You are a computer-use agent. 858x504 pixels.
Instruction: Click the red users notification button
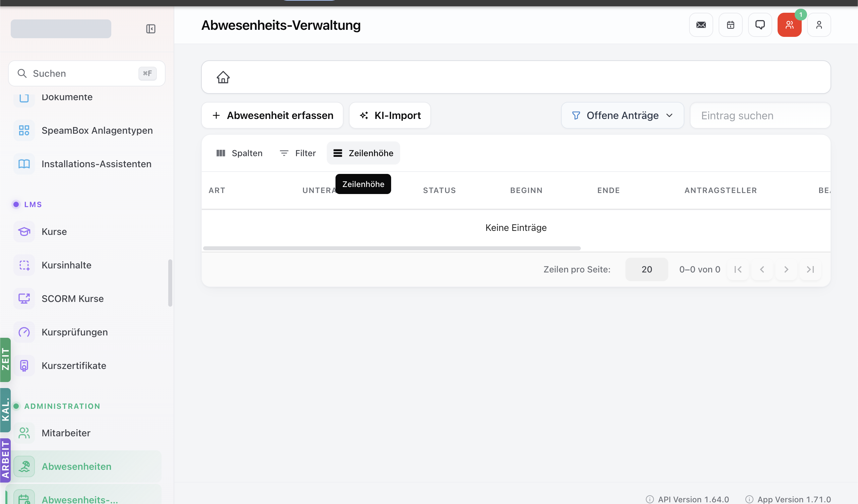[x=790, y=25]
